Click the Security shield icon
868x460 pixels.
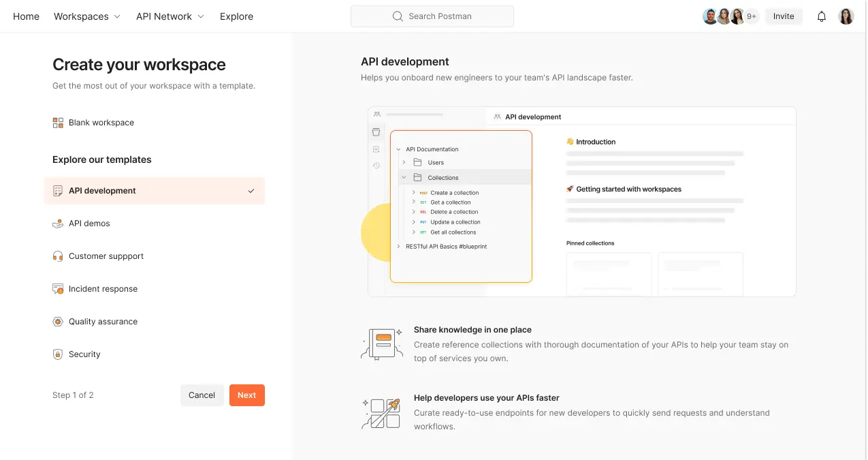click(x=58, y=354)
